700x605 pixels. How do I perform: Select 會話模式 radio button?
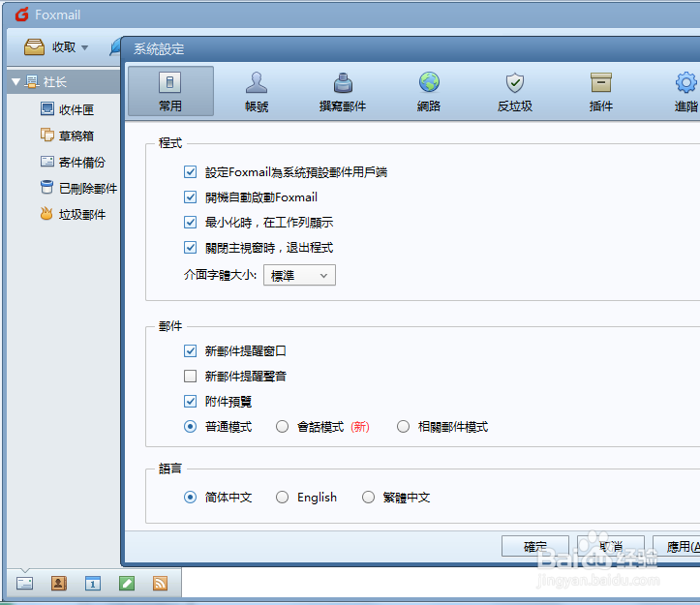(x=282, y=427)
